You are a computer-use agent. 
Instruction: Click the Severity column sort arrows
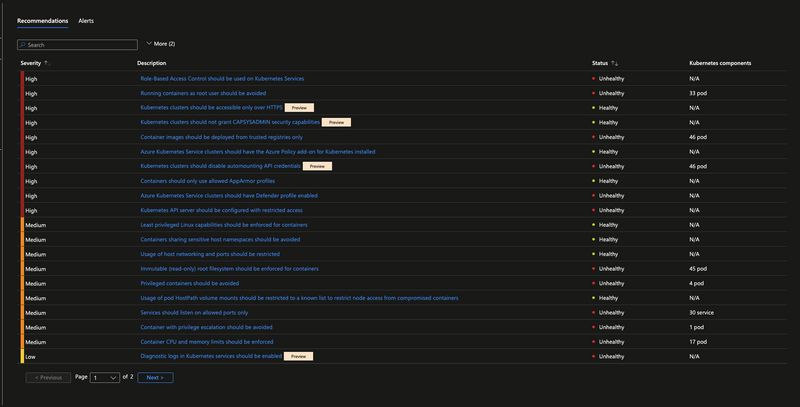coord(47,63)
